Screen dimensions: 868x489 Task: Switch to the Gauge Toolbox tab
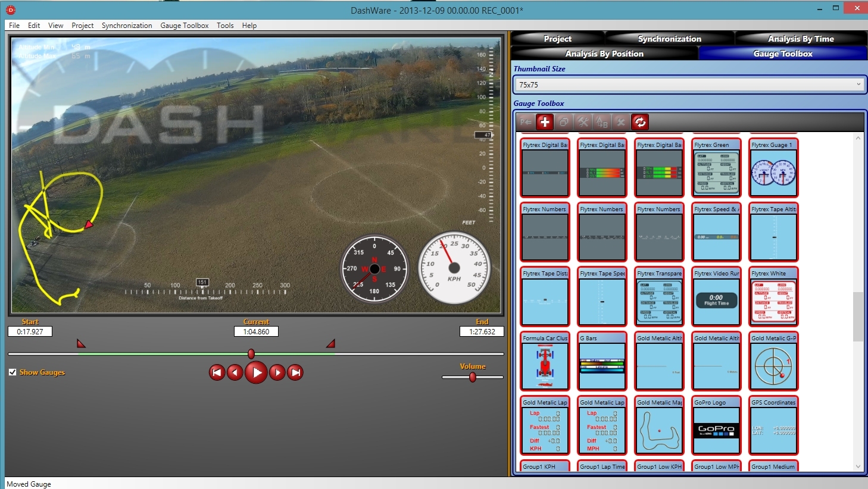[783, 54]
